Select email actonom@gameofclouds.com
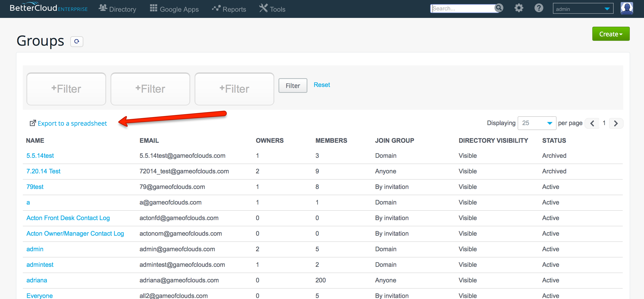 181,233
